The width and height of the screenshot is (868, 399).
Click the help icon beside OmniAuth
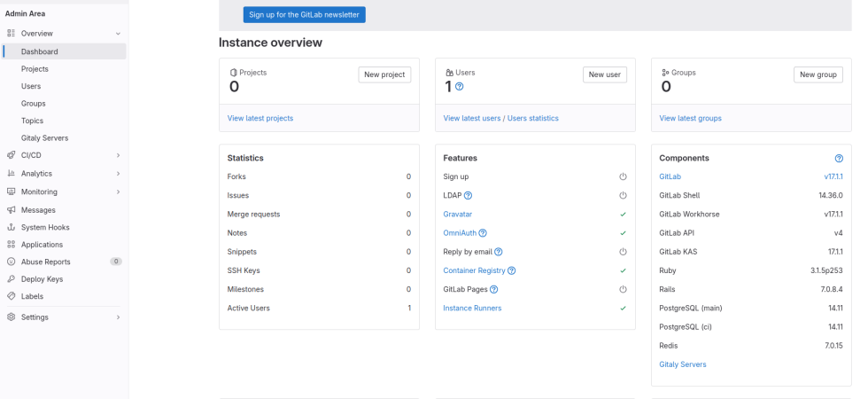coord(482,232)
